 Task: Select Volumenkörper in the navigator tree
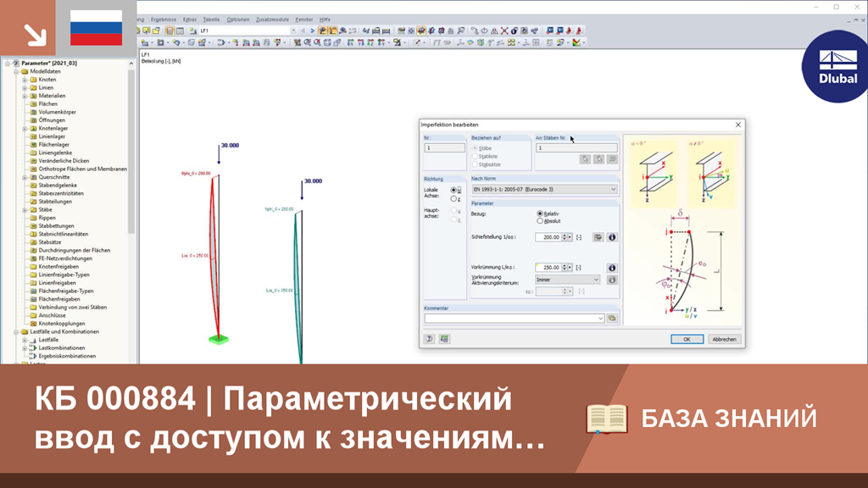coord(57,113)
